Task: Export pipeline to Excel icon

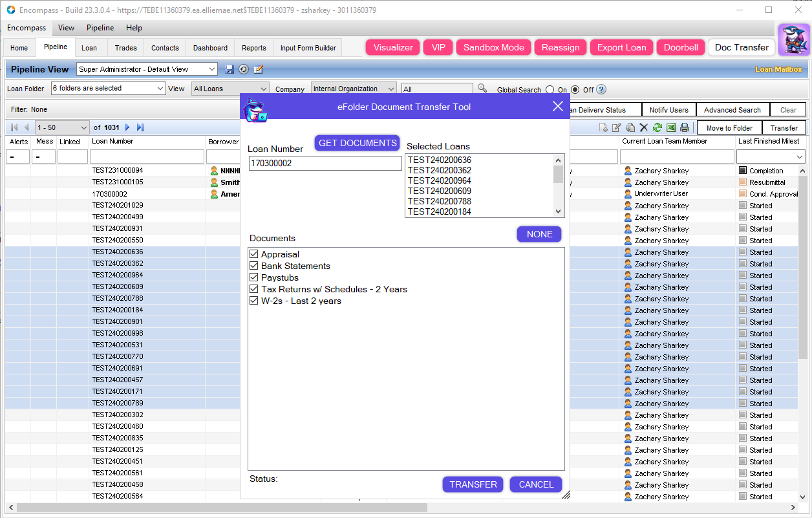Action: pos(671,128)
